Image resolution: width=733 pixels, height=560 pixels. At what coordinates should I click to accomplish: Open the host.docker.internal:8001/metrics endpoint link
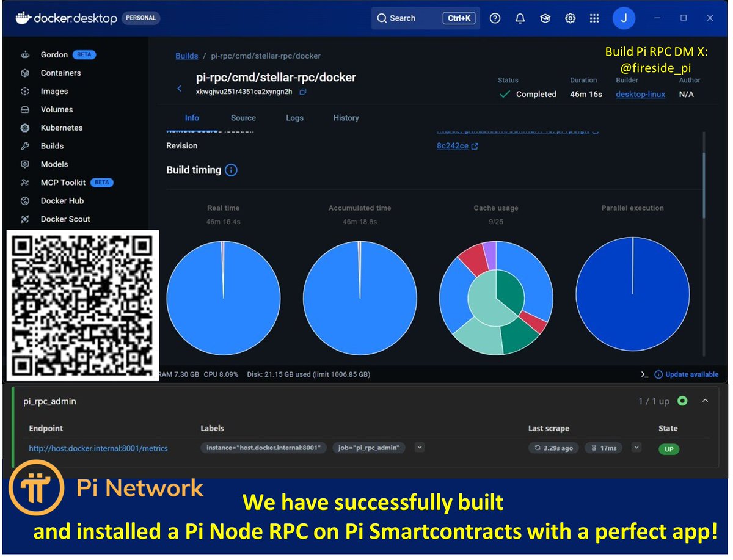(x=98, y=448)
